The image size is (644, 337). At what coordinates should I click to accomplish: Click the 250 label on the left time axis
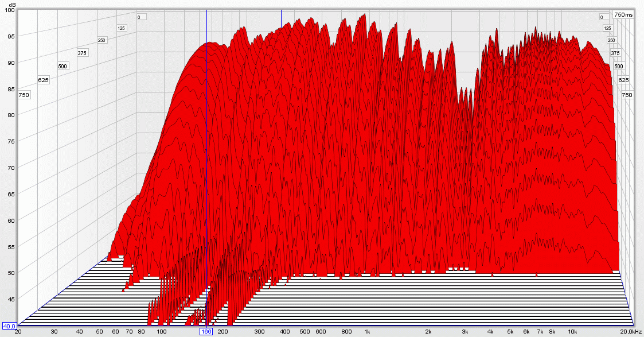[102, 40]
